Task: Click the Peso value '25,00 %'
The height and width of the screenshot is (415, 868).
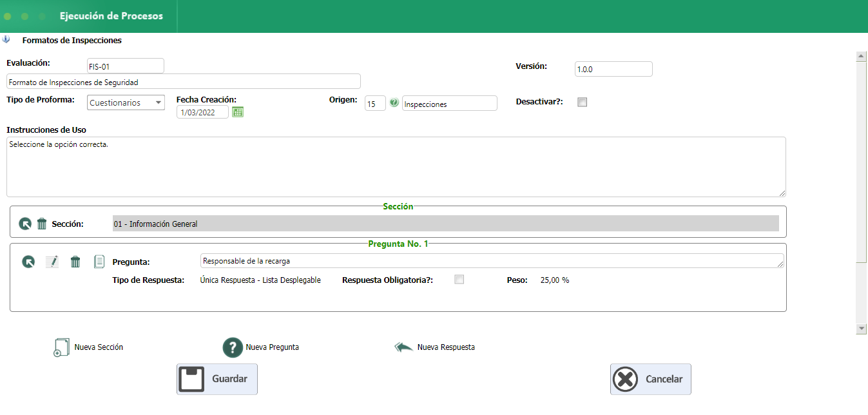Action: tap(555, 280)
